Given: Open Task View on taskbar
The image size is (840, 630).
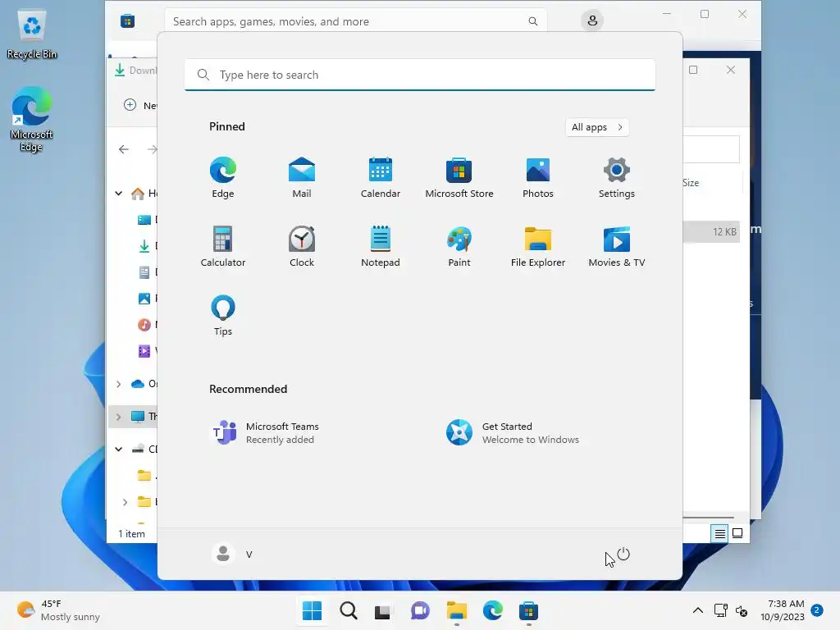Looking at the screenshot, I should click(x=384, y=610).
